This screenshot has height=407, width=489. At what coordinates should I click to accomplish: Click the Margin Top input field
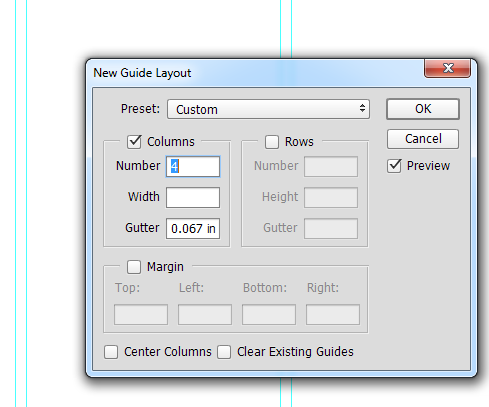[x=141, y=314]
